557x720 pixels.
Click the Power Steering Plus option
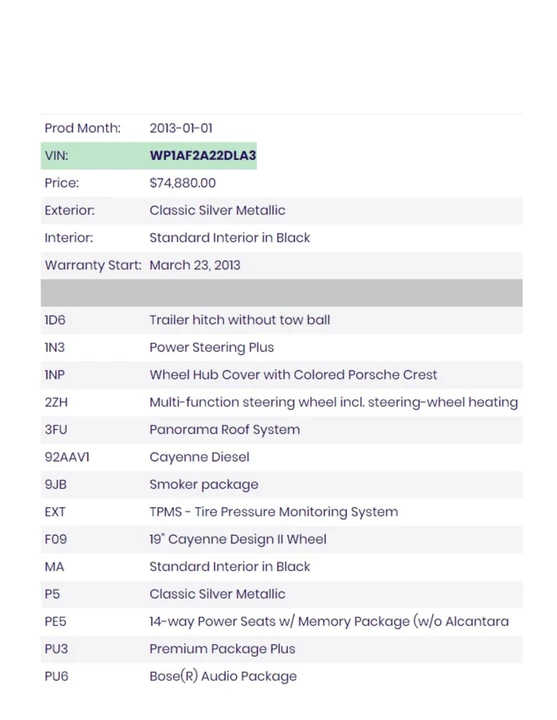click(212, 348)
